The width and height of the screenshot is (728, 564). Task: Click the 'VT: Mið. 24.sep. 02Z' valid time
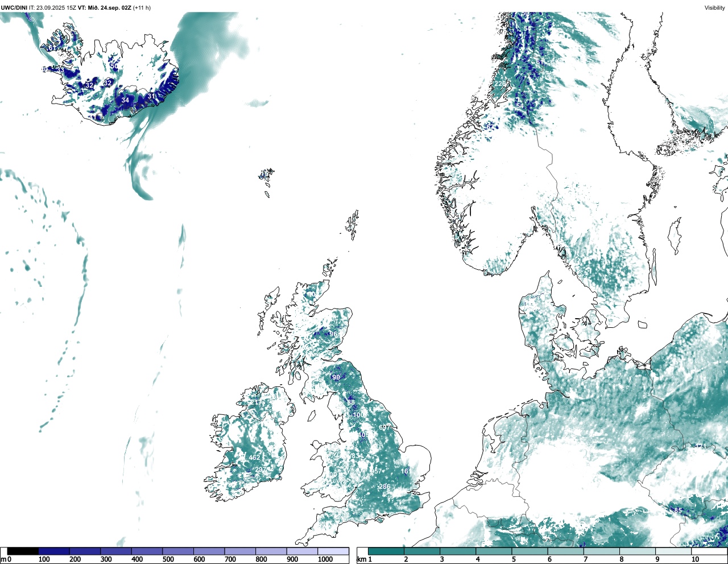(x=105, y=7)
